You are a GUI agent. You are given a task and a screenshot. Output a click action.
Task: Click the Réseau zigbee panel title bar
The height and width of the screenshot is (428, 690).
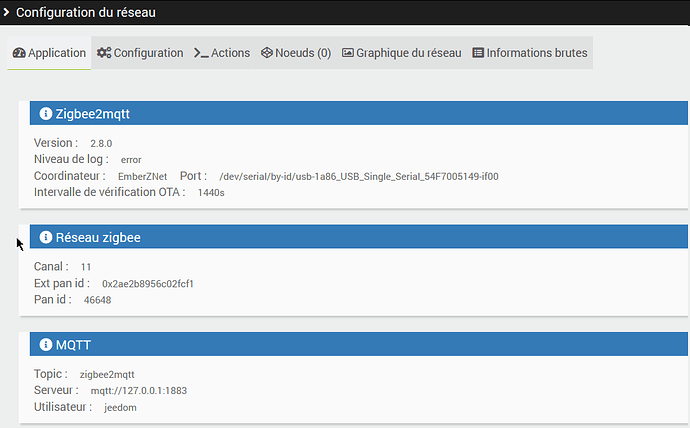click(x=360, y=238)
